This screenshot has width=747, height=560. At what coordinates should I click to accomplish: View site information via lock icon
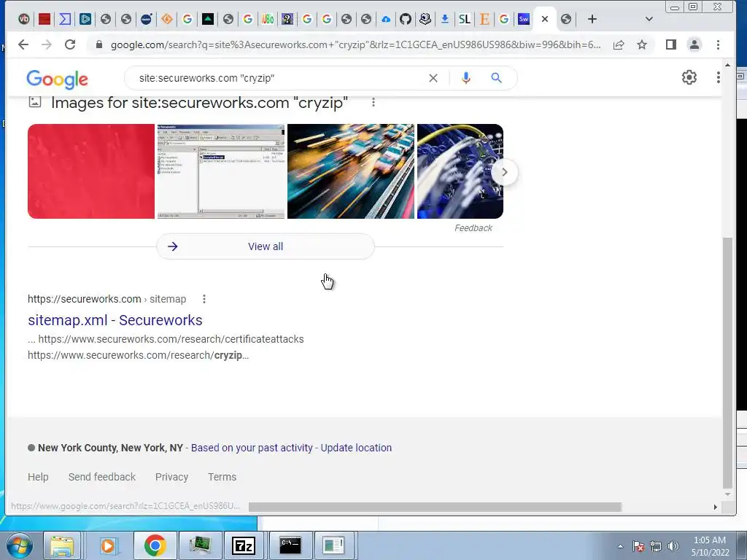tap(99, 44)
